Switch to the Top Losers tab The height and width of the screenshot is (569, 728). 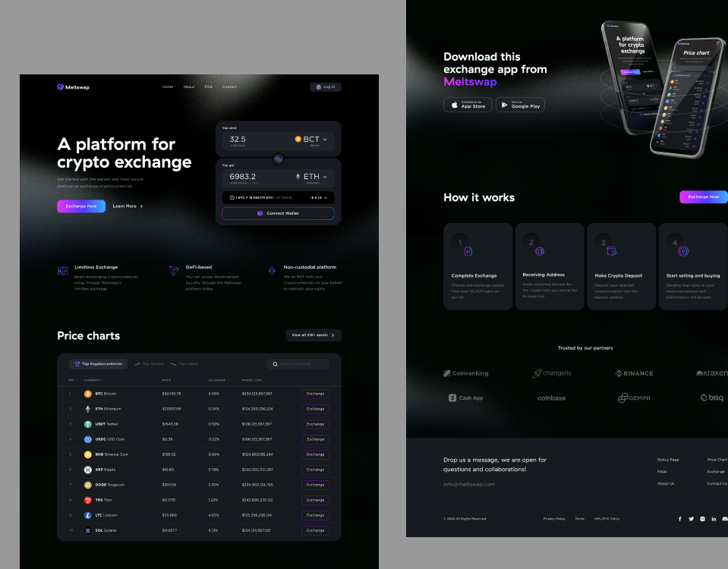pos(184,364)
